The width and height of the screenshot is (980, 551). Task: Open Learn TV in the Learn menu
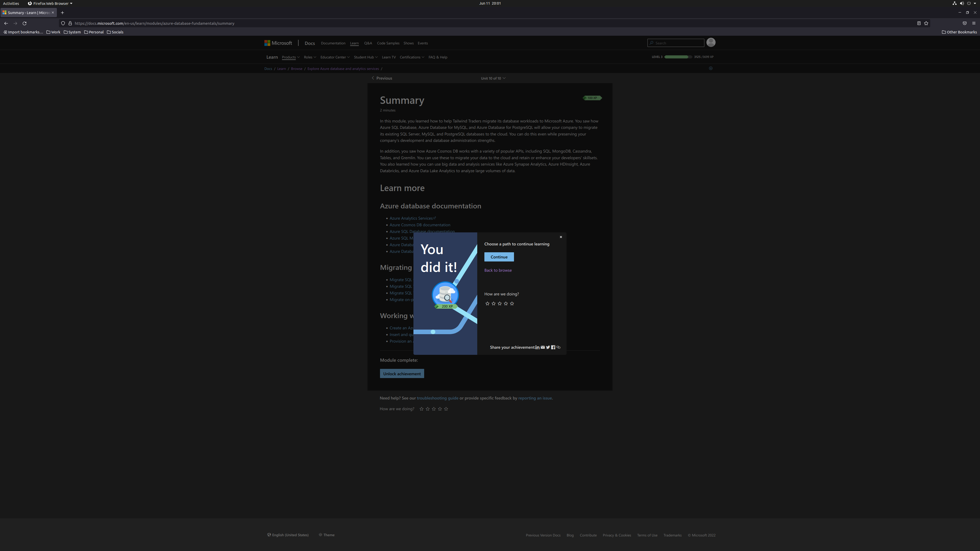[x=389, y=57]
